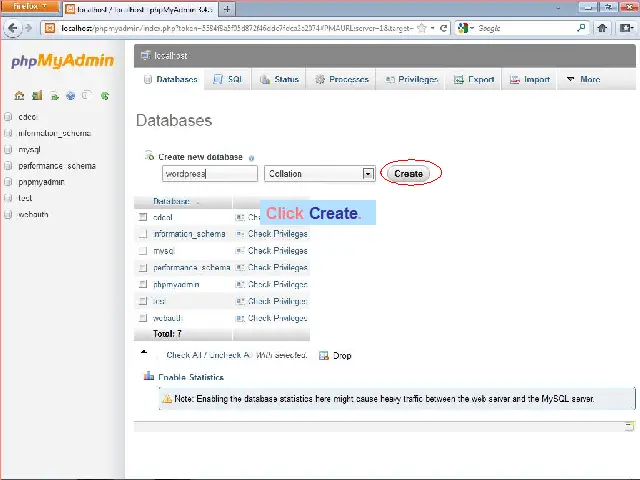Viewport: 640px width, 480px height.
Task: Tick the checkbox for information_schema database
Action: pyautogui.click(x=143, y=234)
